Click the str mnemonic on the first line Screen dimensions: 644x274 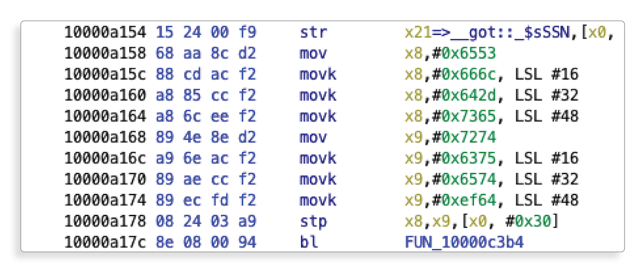point(313,33)
